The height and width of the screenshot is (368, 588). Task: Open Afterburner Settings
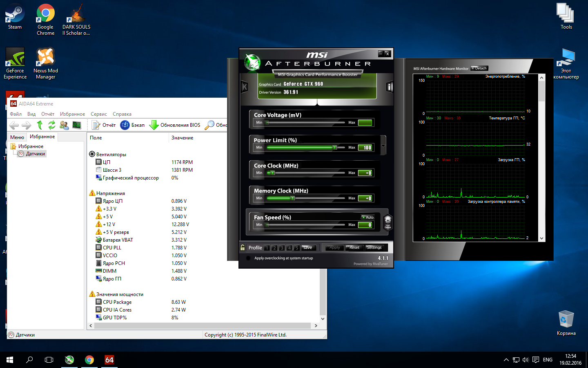click(374, 247)
